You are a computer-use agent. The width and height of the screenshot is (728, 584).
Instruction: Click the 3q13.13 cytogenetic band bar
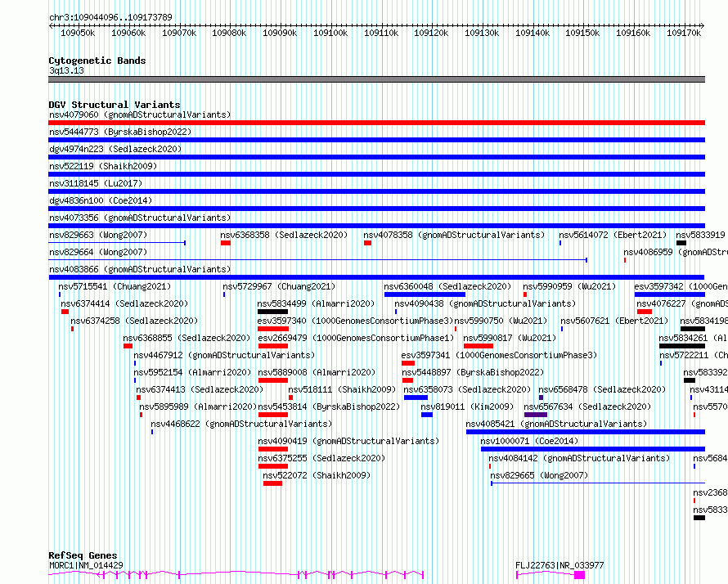coord(376,79)
